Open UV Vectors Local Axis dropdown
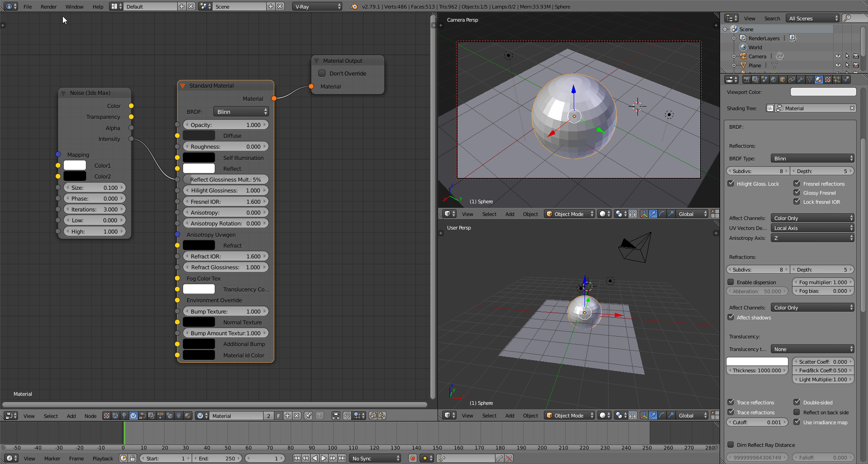The width and height of the screenshot is (868, 464). pos(812,228)
